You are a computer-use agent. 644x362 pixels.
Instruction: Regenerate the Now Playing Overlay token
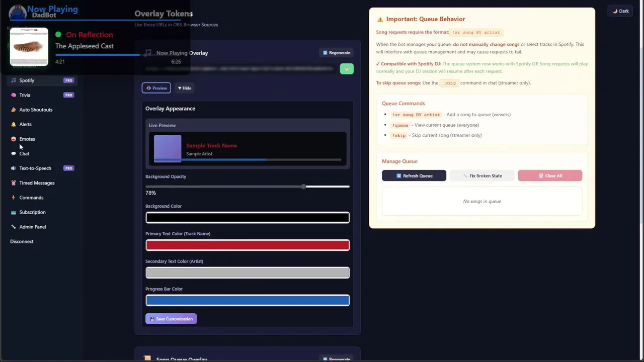337,53
